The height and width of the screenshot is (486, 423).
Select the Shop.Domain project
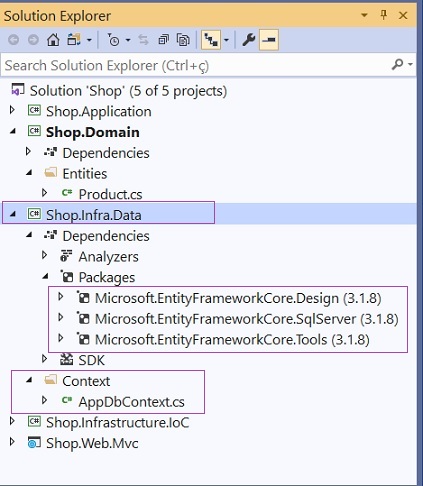[x=93, y=132]
